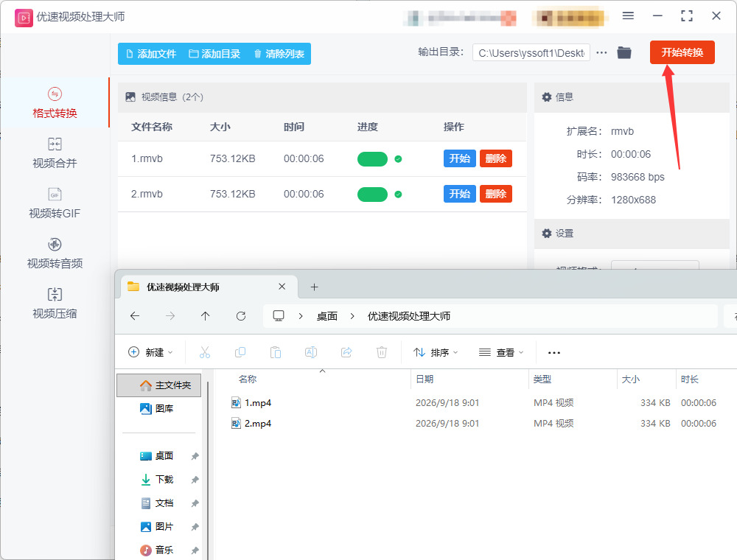Click the 设置 settings gear icon
This screenshot has width=737, height=560.
point(547,233)
